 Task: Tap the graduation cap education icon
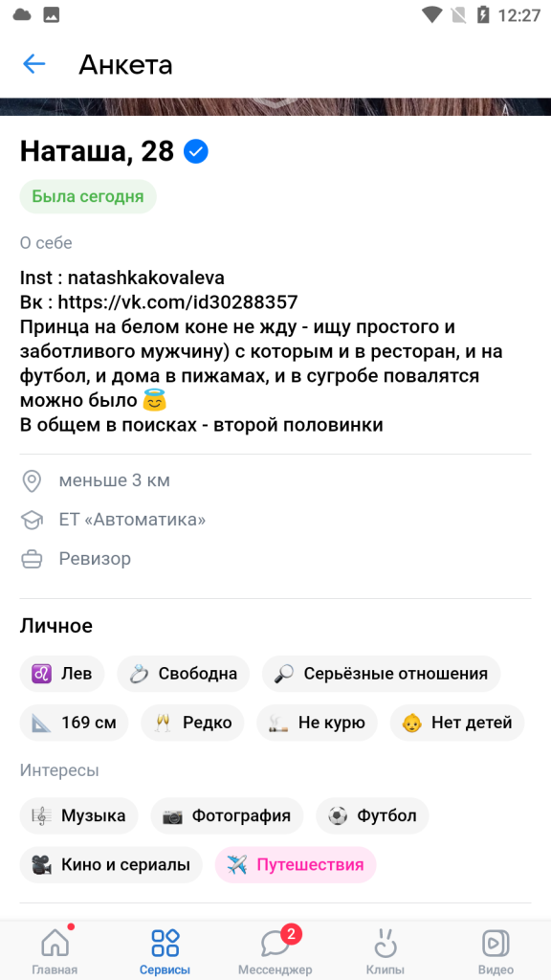(x=32, y=520)
